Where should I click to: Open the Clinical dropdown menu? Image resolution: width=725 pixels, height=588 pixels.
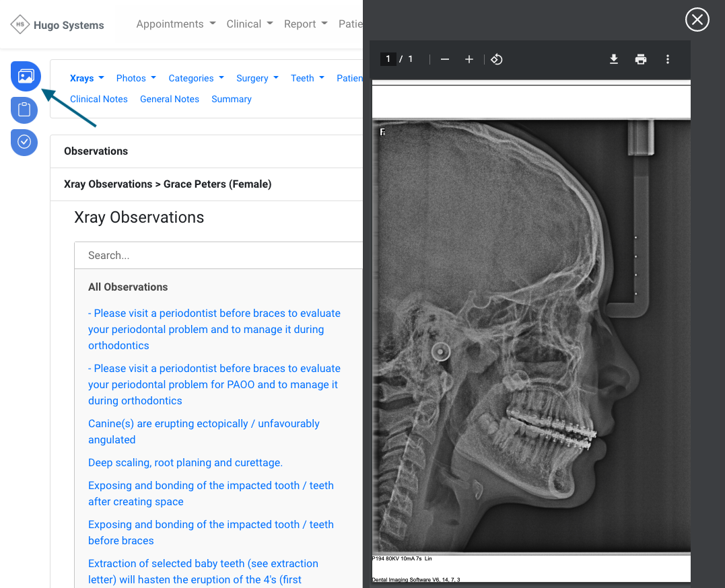pyautogui.click(x=250, y=24)
